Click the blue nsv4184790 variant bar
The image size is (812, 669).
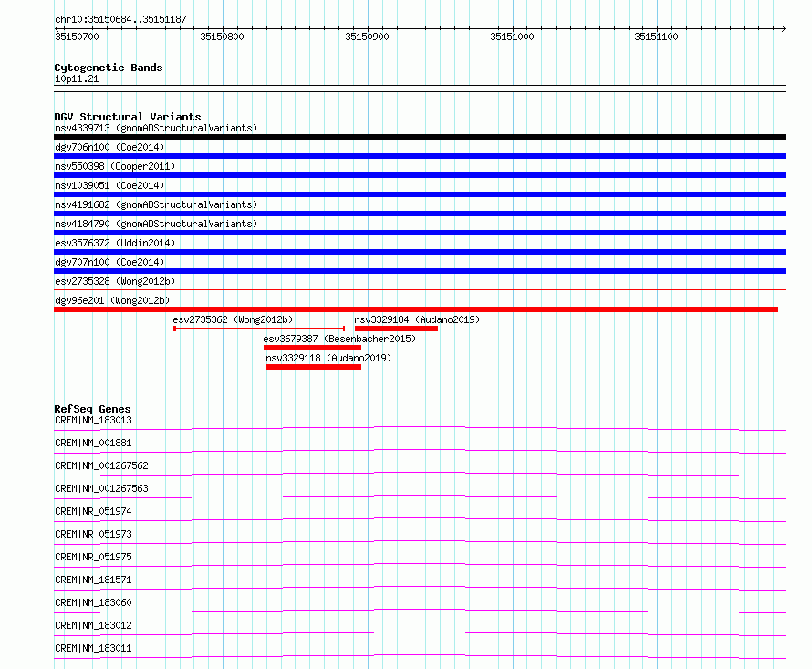click(420, 233)
